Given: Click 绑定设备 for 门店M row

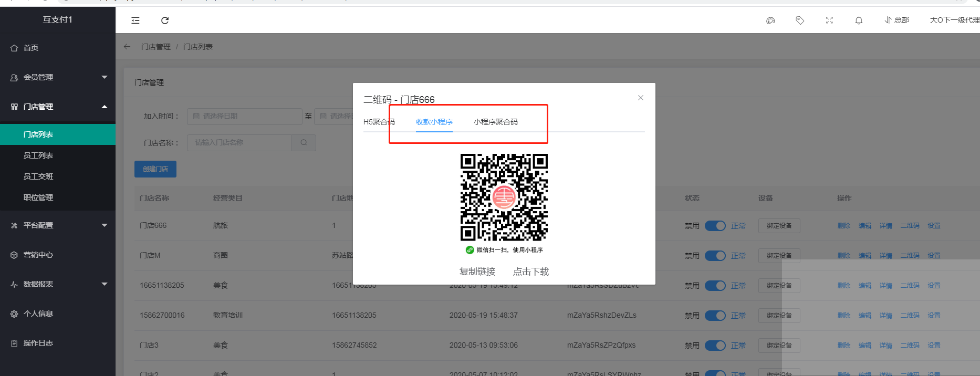Looking at the screenshot, I should pyautogui.click(x=779, y=256).
